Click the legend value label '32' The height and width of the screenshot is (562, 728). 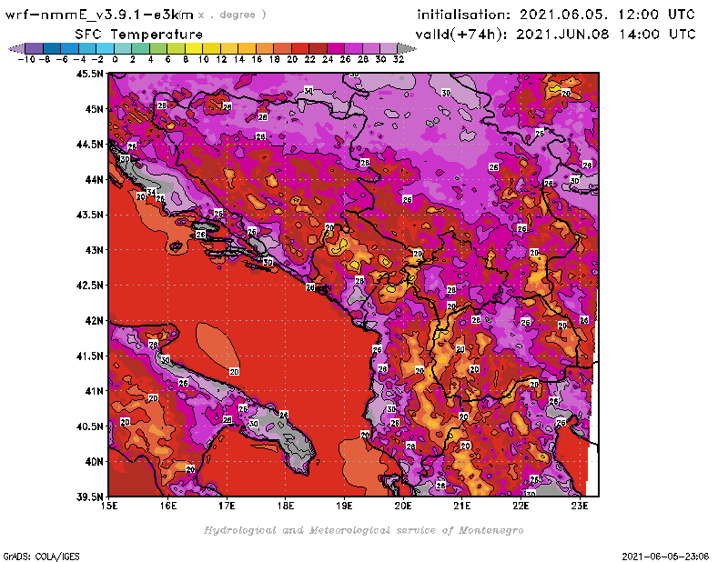(399, 59)
